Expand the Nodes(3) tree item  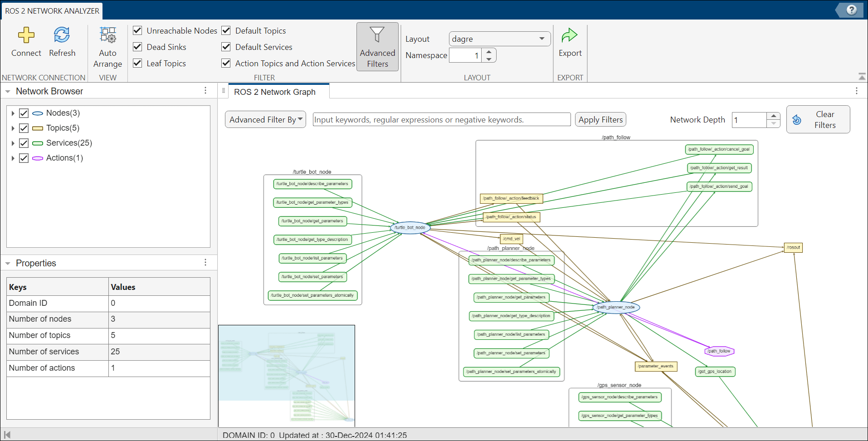pos(13,113)
